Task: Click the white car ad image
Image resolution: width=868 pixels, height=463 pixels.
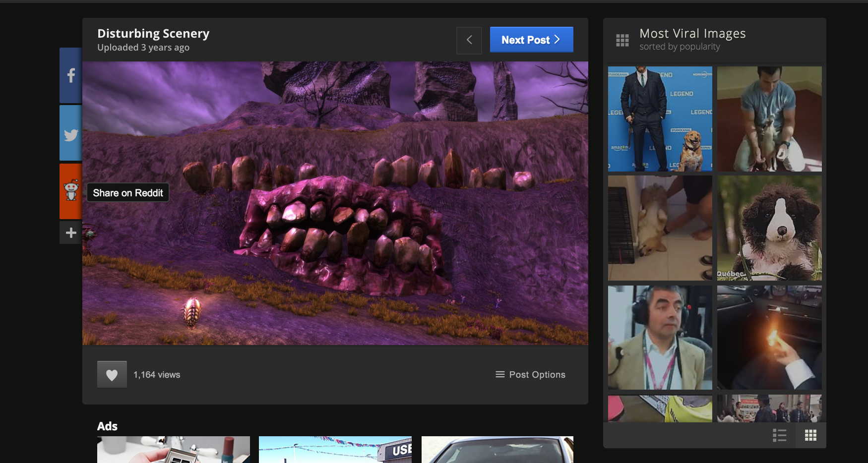Action: (x=497, y=450)
